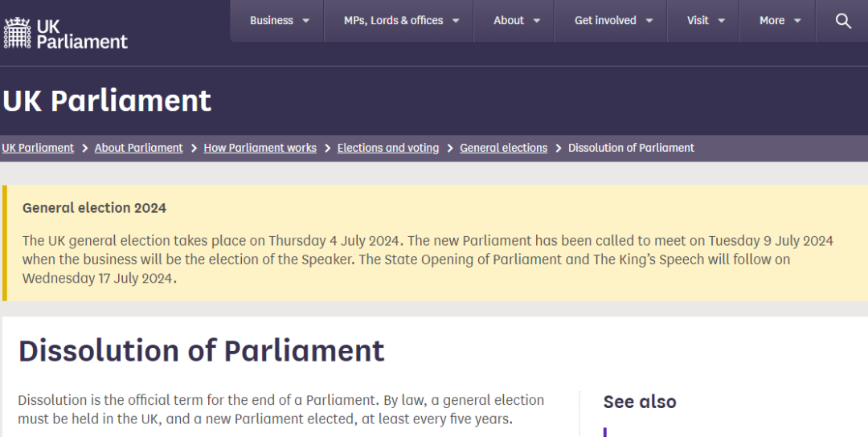Viewport: 868px width, 437px height.
Task: Open the Visit menu item
Action: 706,20
